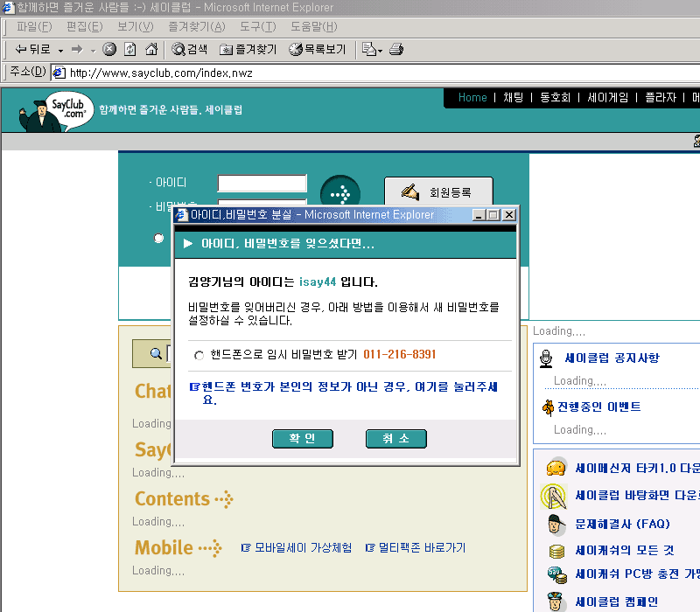Viewport: 700px width, 612px height.
Task: Click the 세이클럽 바탕화면 compass icon
Action: [554, 496]
